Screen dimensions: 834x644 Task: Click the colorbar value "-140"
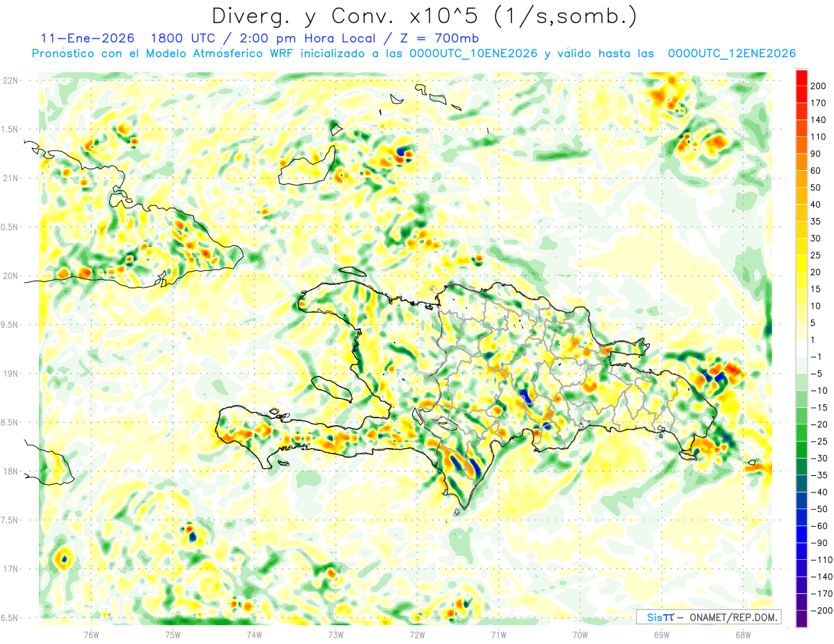(820, 577)
